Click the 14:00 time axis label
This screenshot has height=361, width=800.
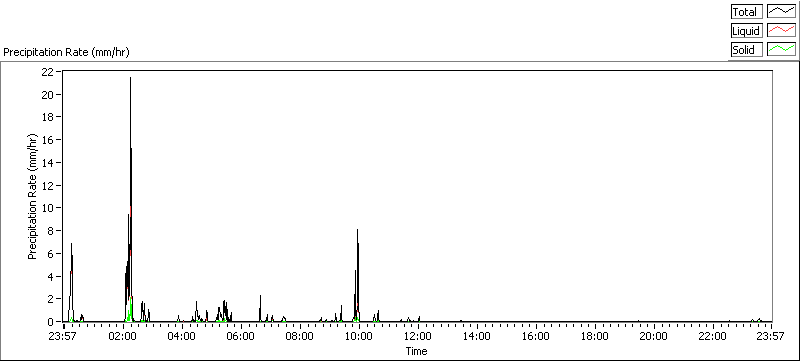click(477, 336)
